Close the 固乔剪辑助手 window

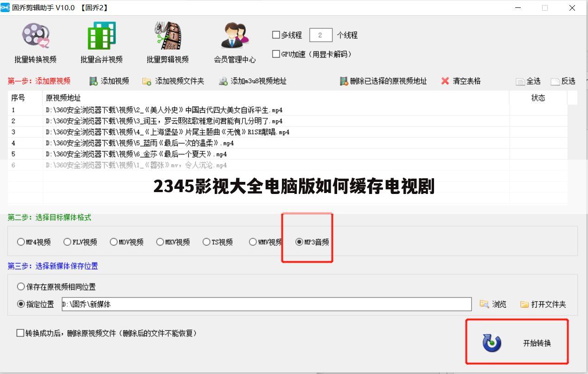[x=573, y=8]
